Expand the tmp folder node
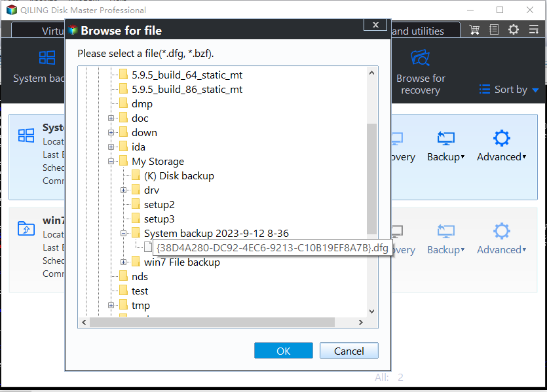This screenshot has width=547, height=392. click(x=111, y=305)
